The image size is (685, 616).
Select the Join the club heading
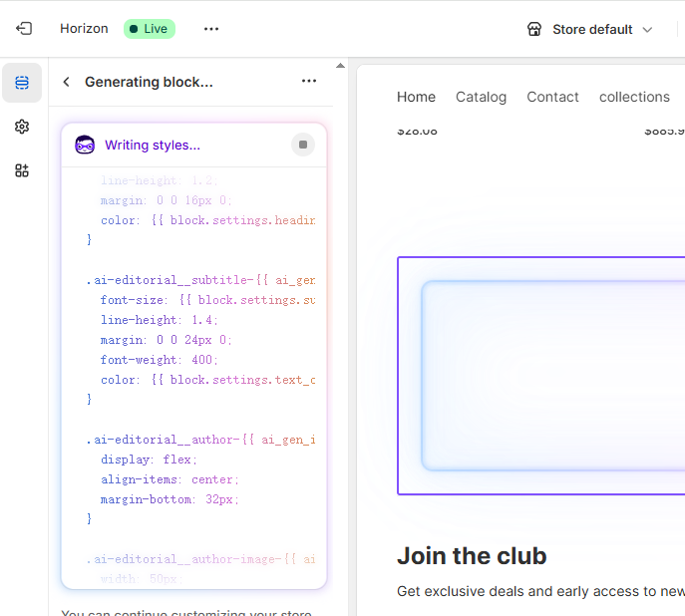[472, 556]
